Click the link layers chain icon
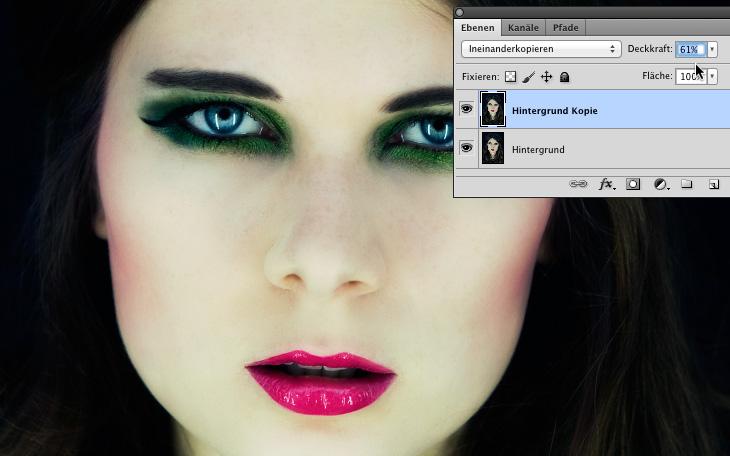Screen dimensions: 730x456 point(578,184)
